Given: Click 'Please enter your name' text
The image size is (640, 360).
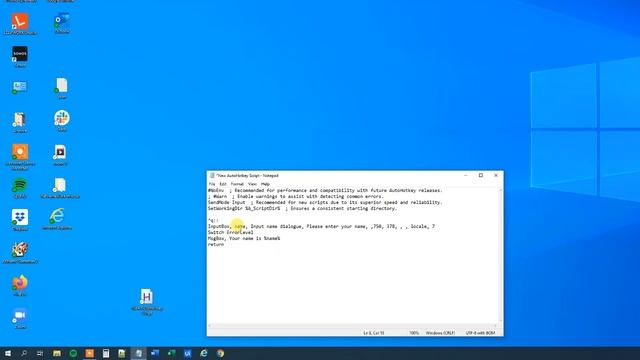Looking at the screenshot, I should click(x=337, y=226).
